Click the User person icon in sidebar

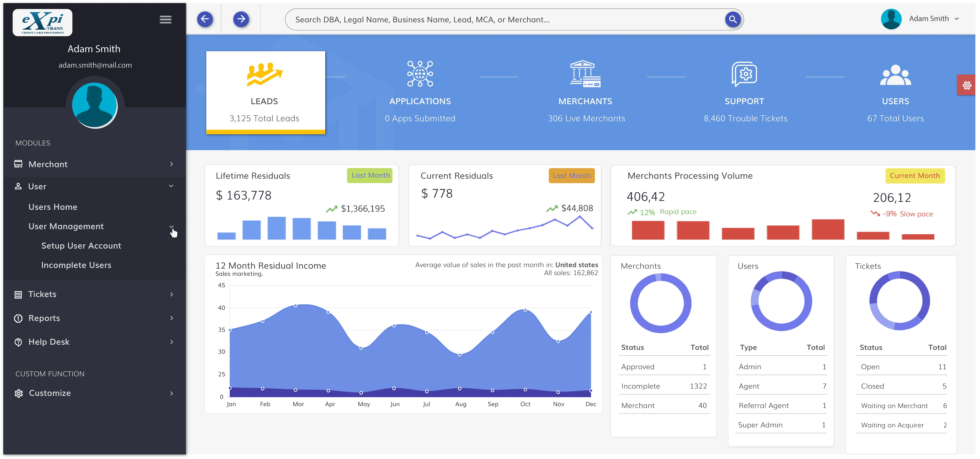coord(18,186)
